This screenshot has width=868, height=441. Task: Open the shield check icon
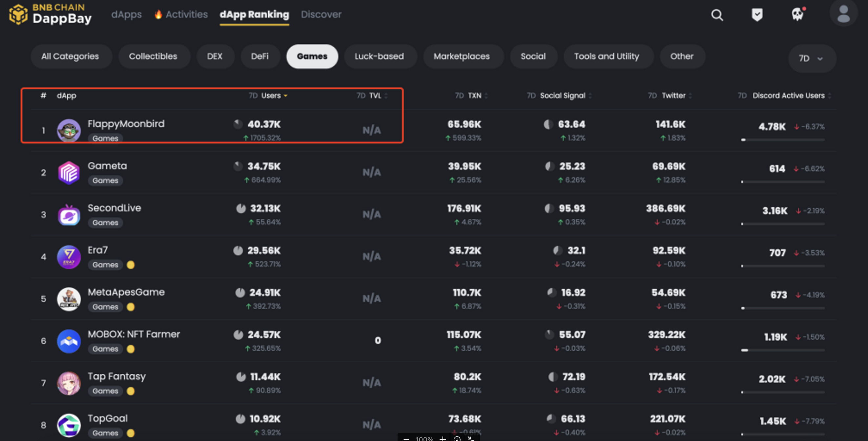(x=757, y=15)
